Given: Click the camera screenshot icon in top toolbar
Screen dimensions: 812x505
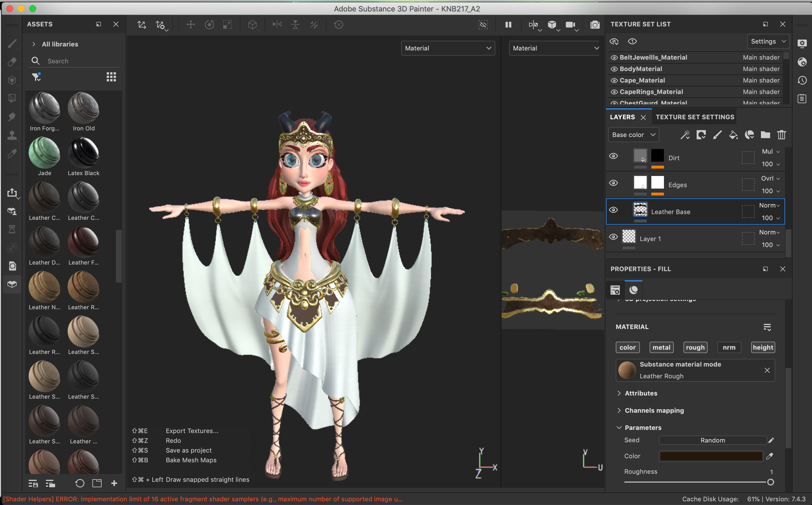Looking at the screenshot, I should [x=595, y=25].
